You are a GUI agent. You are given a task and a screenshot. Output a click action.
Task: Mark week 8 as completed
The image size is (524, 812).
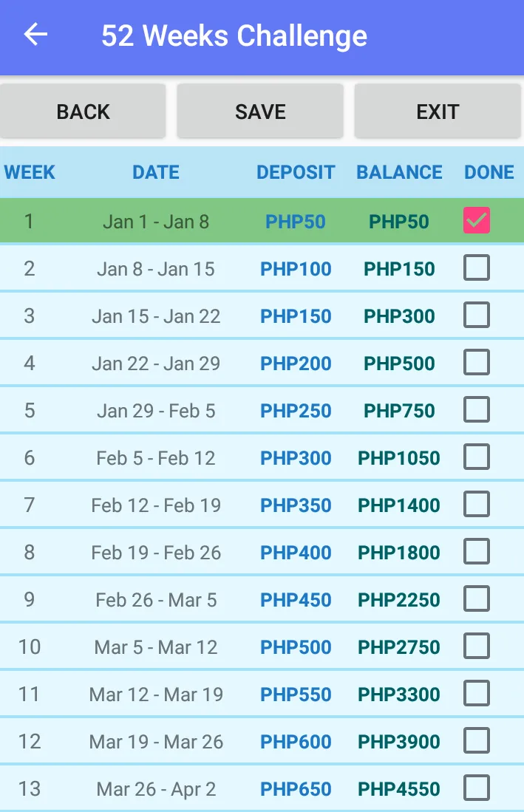tap(477, 551)
